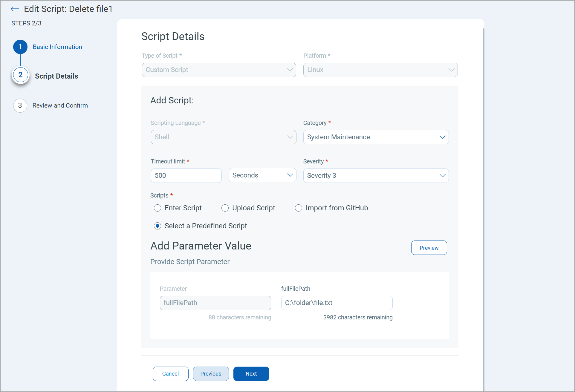Open the Seconds time unit dropdown
This screenshot has width=575, height=392.
click(x=262, y=175)
